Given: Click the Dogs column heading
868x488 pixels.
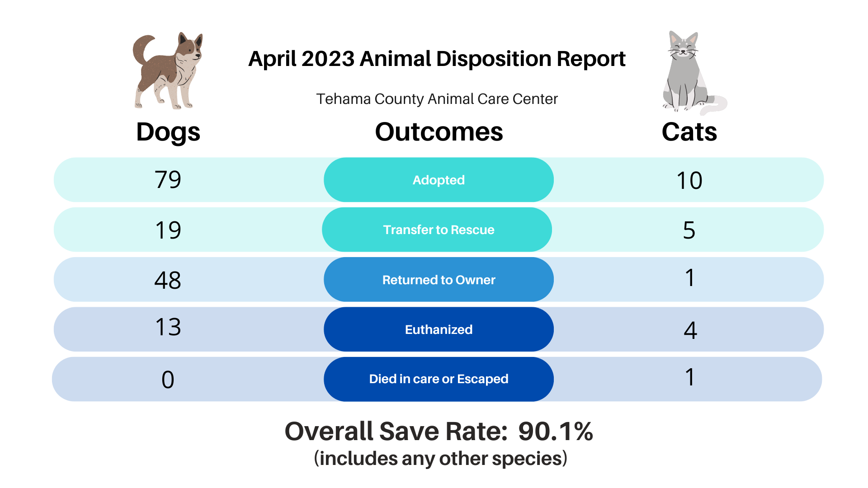Looking at the screenshot, I should click(168, 132).
